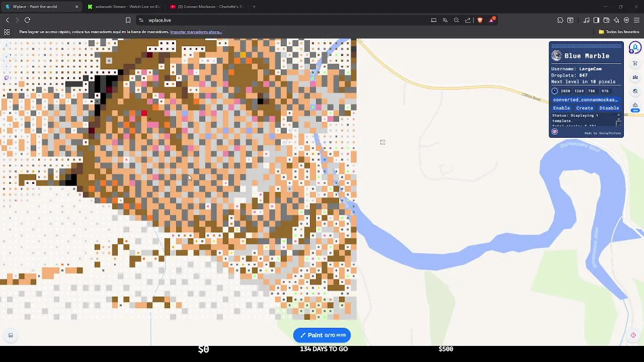Viewport: 644px width, 362px height.
Task: Click the translate page icon
Action: tap(445, 20)
